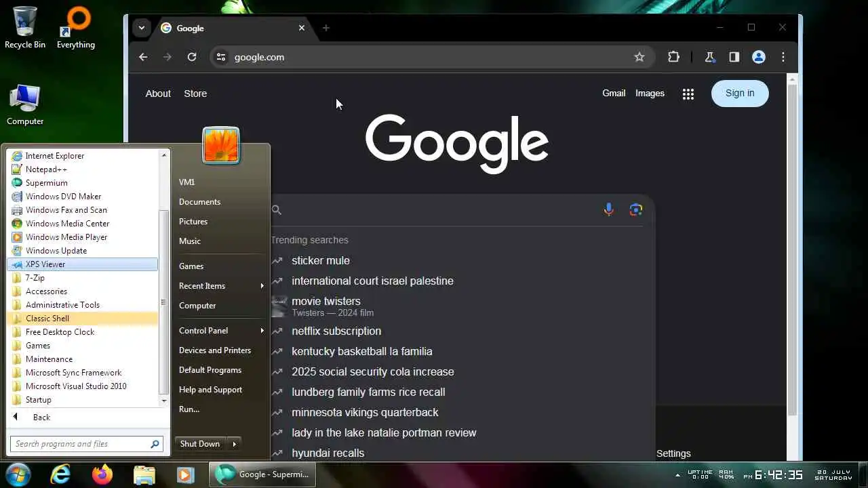Open Default Programs
868x488 pixels.
coord(210,370)
